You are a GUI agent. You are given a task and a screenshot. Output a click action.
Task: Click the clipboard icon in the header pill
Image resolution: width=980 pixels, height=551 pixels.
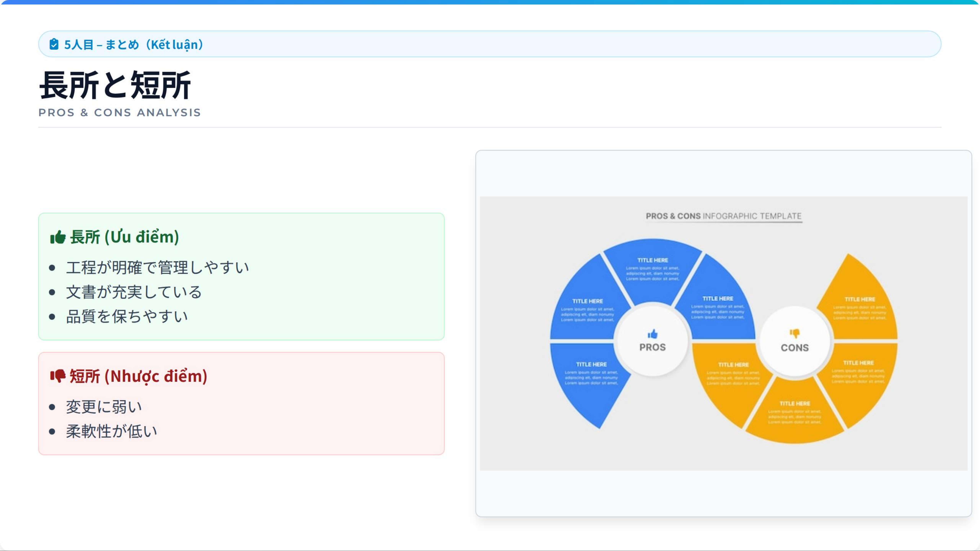coord(54,44)
